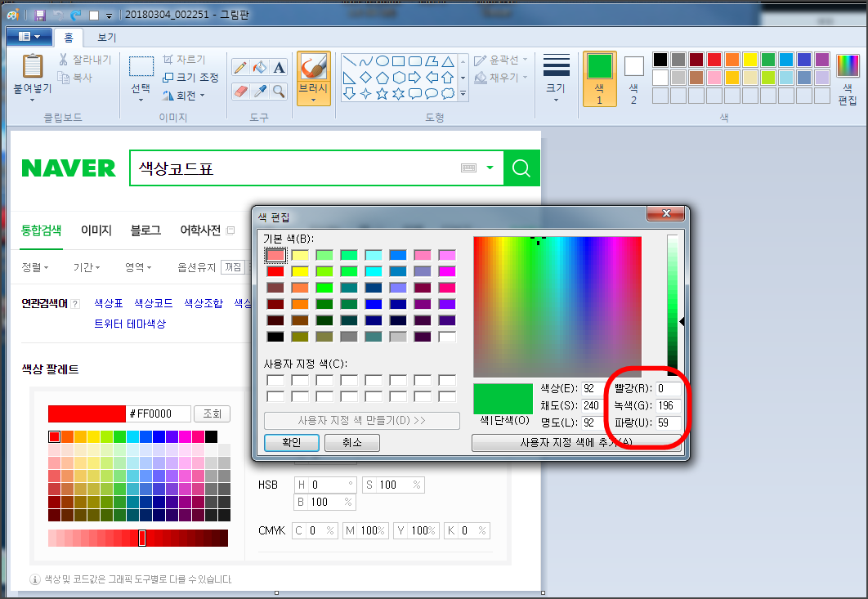The width and height of the screenshot is (868, 599).
Task: Click the first empty custom color slot
Action: (x=275, y=380)
